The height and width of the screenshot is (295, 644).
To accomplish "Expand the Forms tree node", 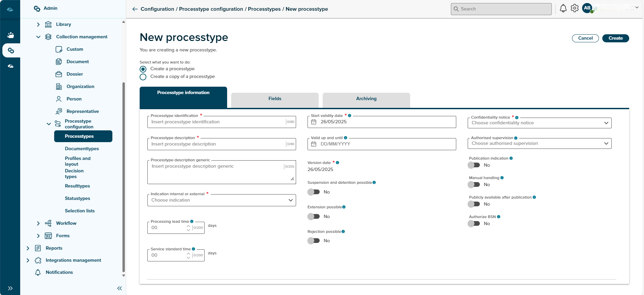I will (x=38, y=236).
